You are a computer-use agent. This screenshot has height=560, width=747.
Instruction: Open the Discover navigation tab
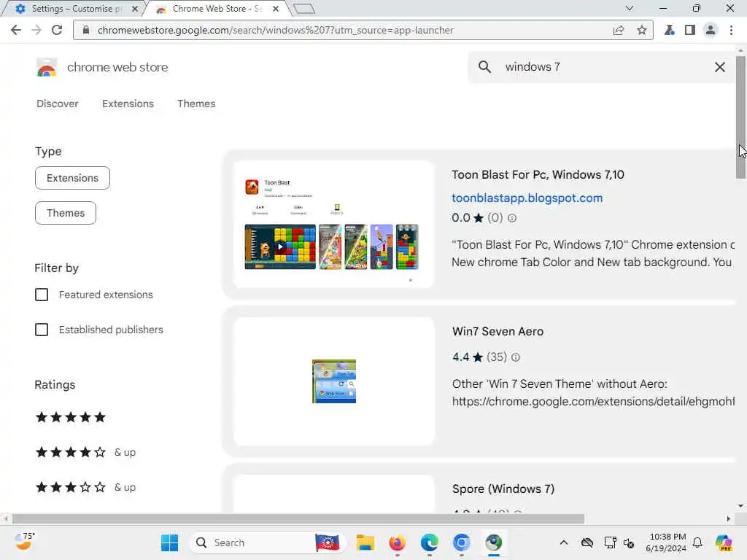tap(57, 104)
